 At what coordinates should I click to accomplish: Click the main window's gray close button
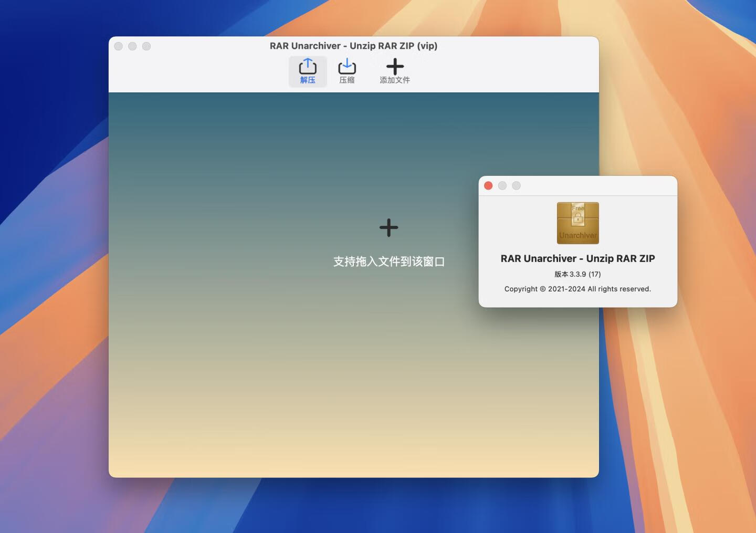[x=119, y=46]
